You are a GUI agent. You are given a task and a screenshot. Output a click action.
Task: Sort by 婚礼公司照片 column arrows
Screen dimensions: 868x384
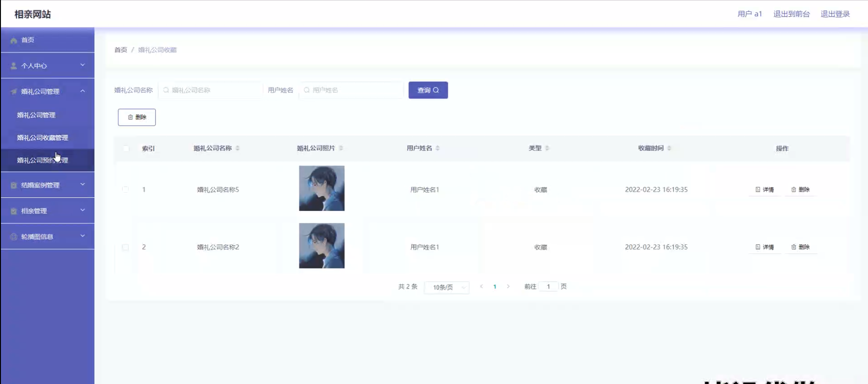coord(341,148)
